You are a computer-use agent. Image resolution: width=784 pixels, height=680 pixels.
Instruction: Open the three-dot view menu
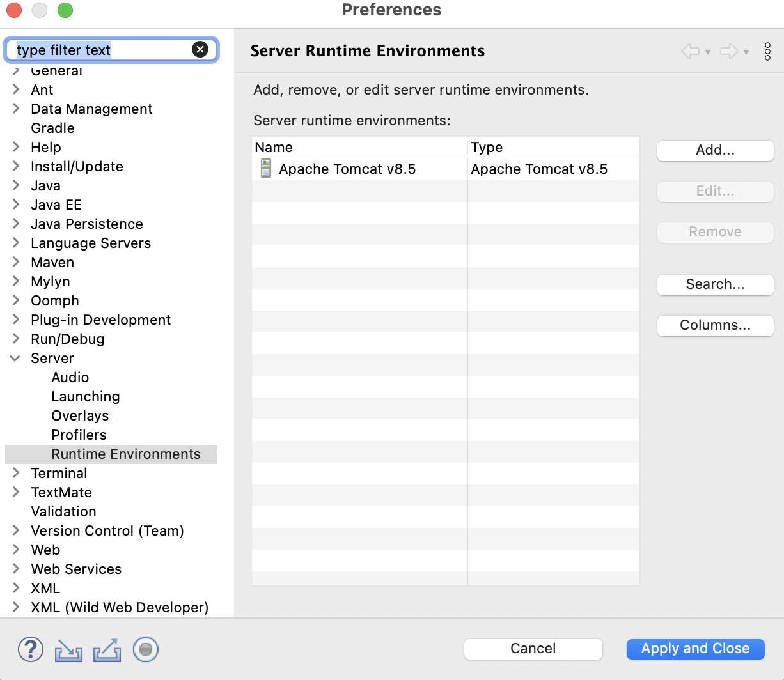[x=767, y=51]
